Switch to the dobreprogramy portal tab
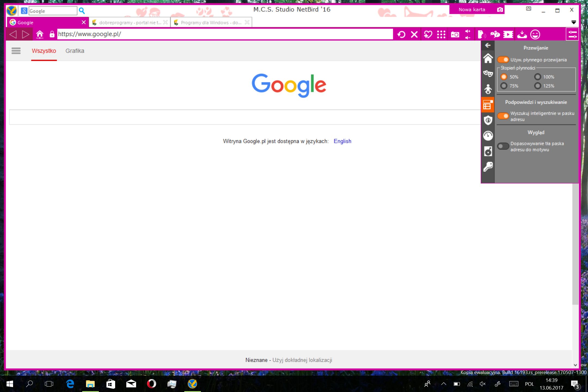 [x=130, y=23]
